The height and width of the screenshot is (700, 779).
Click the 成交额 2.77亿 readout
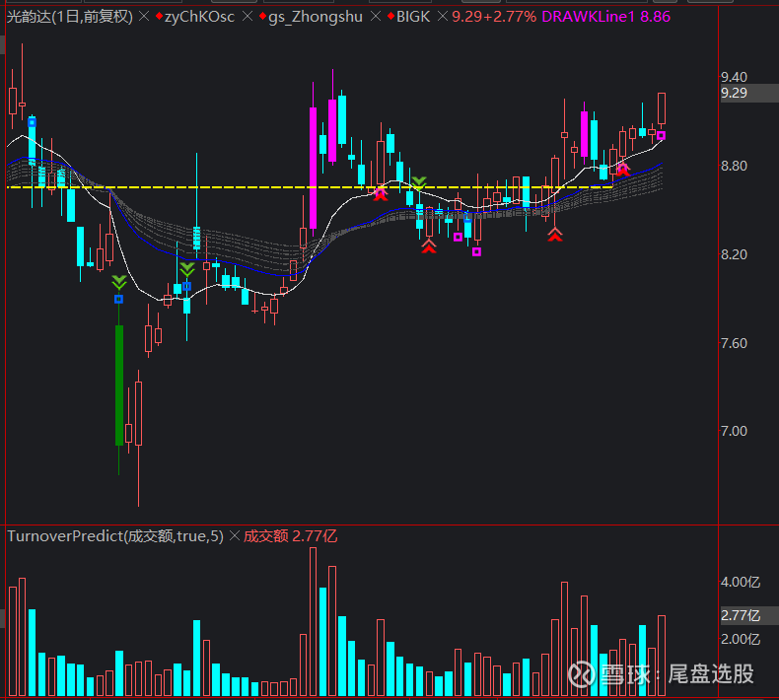pyautogui.click(x=291, y=536)
